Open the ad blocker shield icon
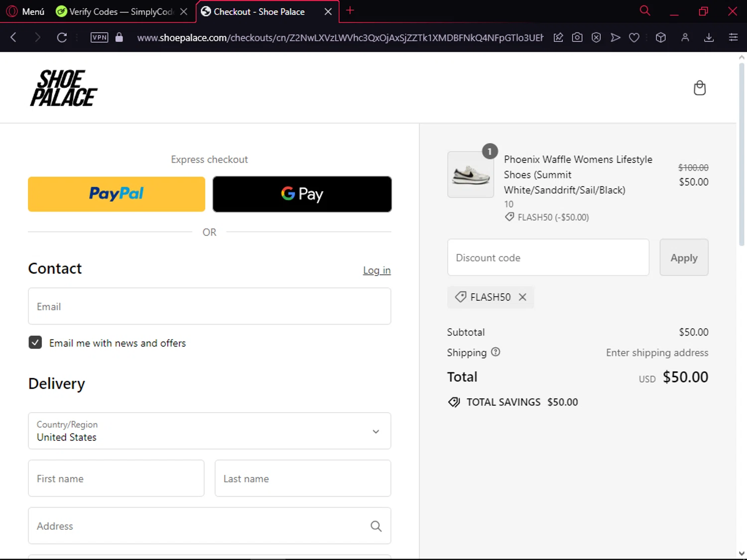 coord(596,37)
